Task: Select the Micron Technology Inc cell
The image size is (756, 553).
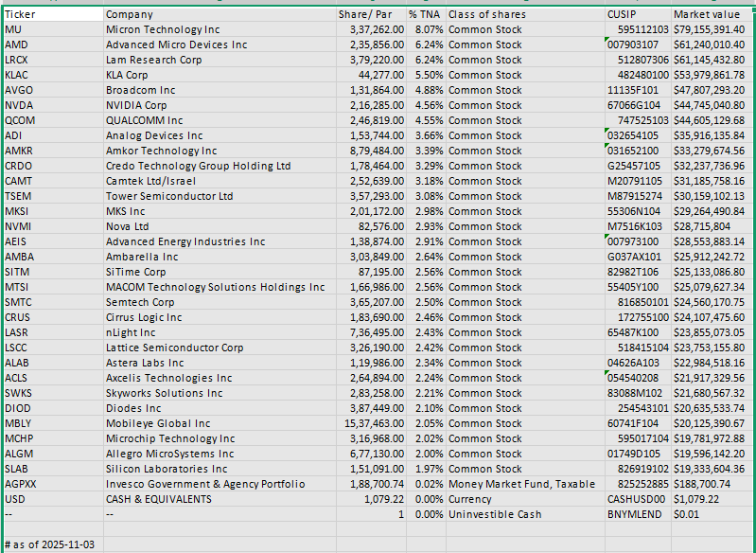Action: [x=218, y=29]
